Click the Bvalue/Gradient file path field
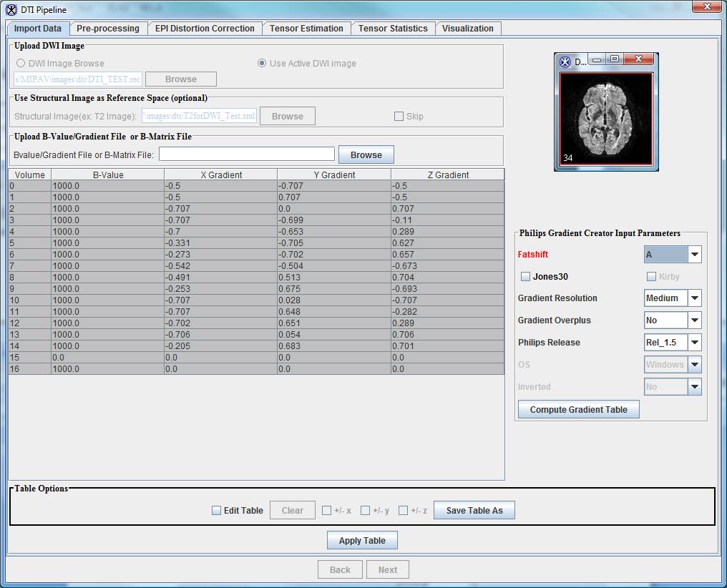727x588 pixels. point(247,155)
